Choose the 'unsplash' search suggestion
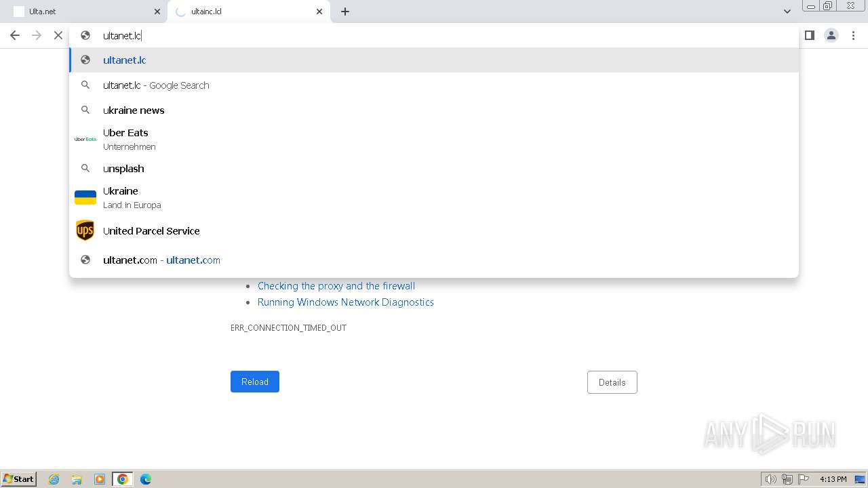868x488 pixels. [434, 169]
